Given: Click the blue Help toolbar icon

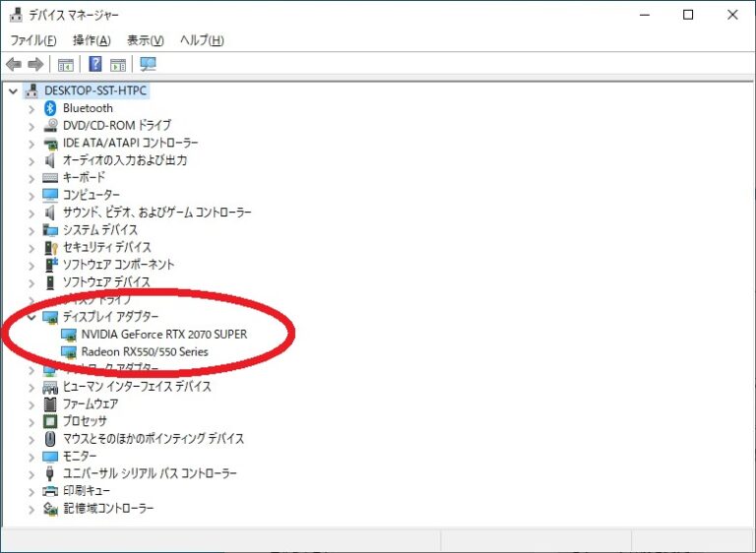Looking at the screenshot, I should (95, 65).
